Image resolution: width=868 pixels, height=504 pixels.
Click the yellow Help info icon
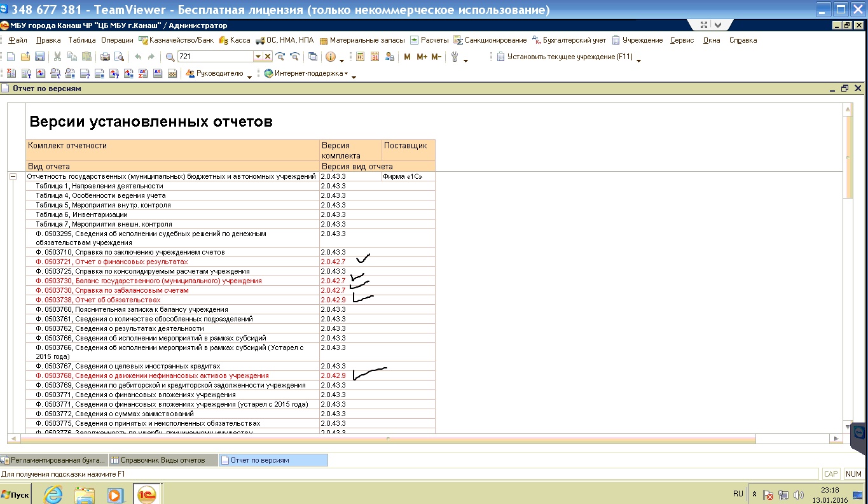click(x=331, y=57)
